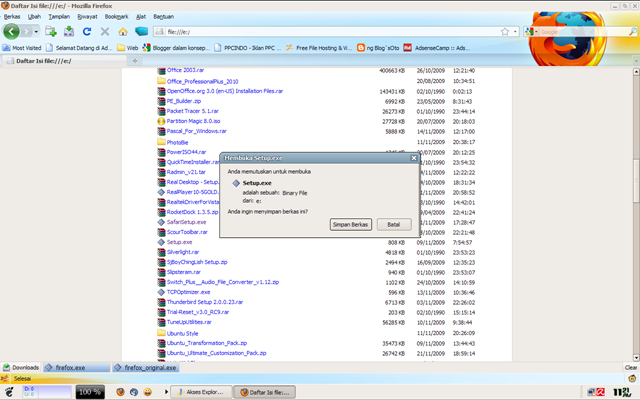
Task: Open the Bantuan menu
Action: (164, 17)
